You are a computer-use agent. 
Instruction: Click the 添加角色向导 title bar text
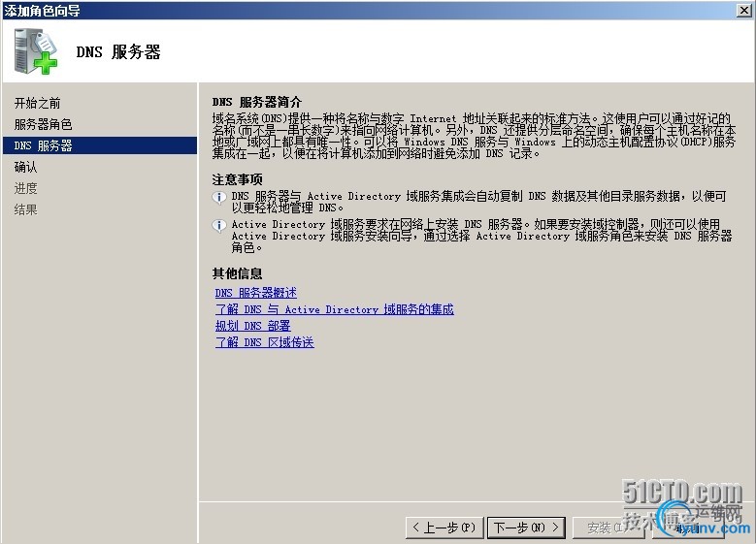point(42,11)
